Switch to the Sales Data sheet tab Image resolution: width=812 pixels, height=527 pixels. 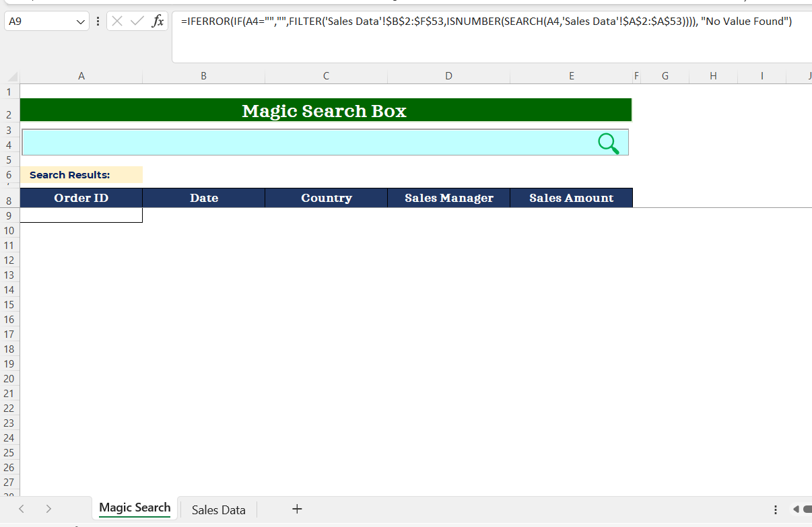(218, 510)
